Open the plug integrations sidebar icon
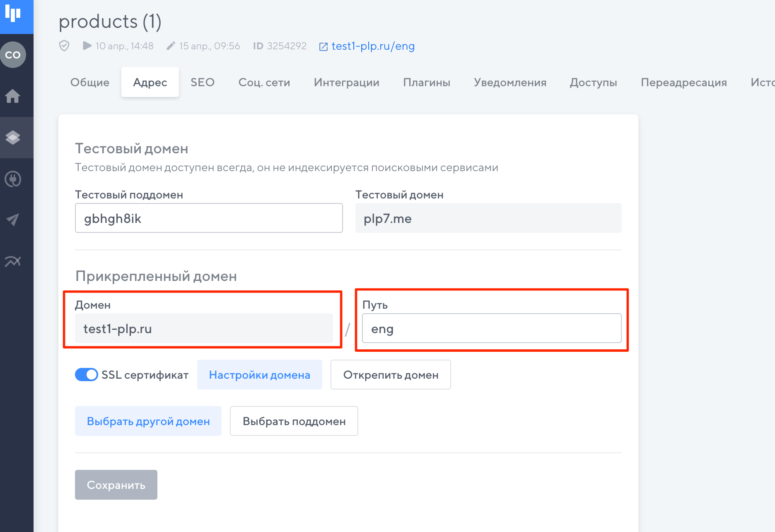 pyautogui.click(x=13, y=179)
